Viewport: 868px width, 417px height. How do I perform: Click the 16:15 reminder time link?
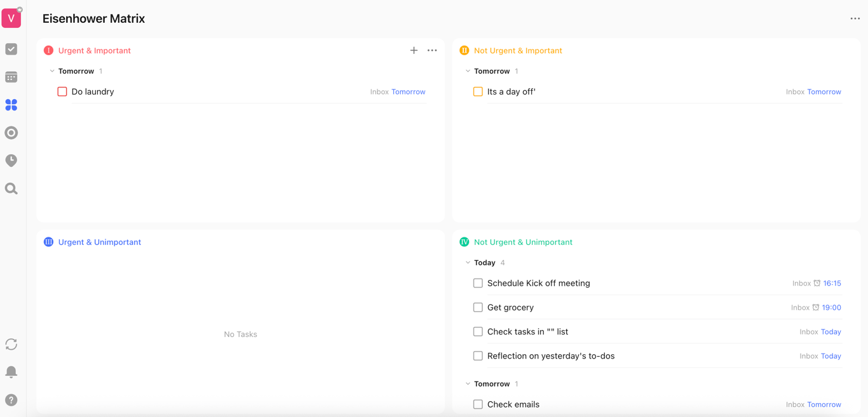tap(832, 283)
